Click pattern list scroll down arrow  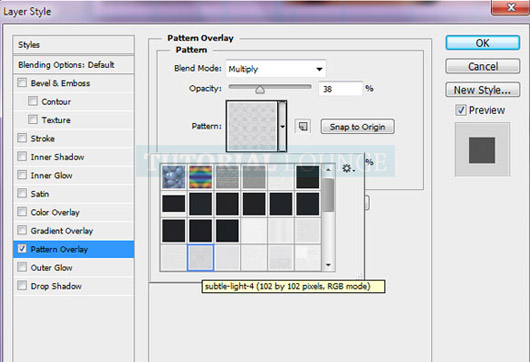pyautogui.click(x=328, y=265)
